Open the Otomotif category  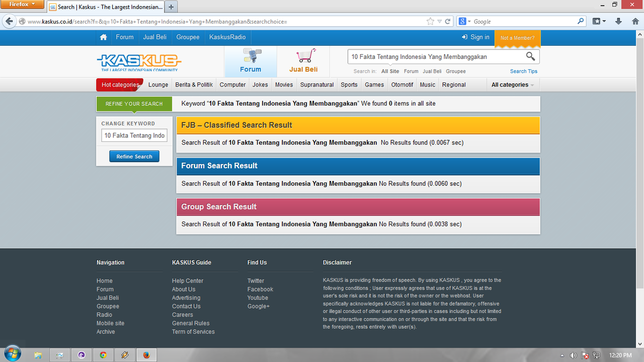(403, 84)
